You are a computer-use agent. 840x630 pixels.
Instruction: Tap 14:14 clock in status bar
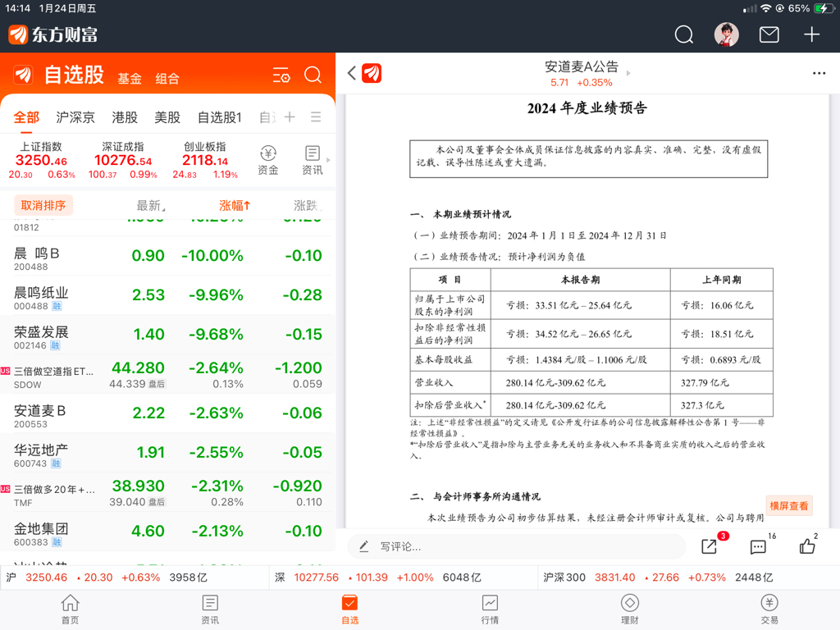(18, 8)
